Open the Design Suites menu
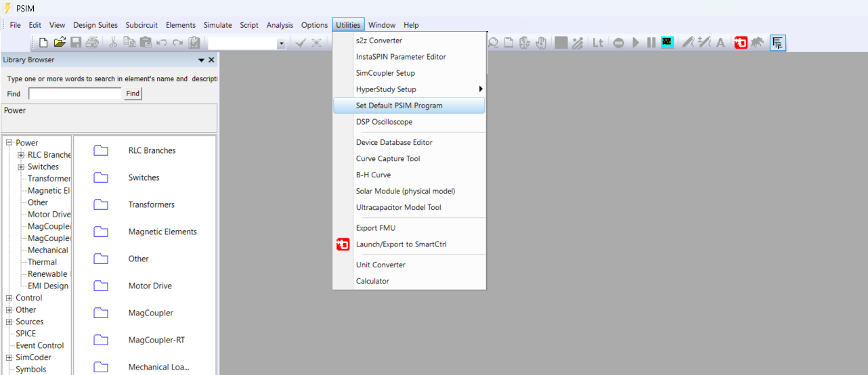Viewport: 868px width, 375px height. (95, 25)
